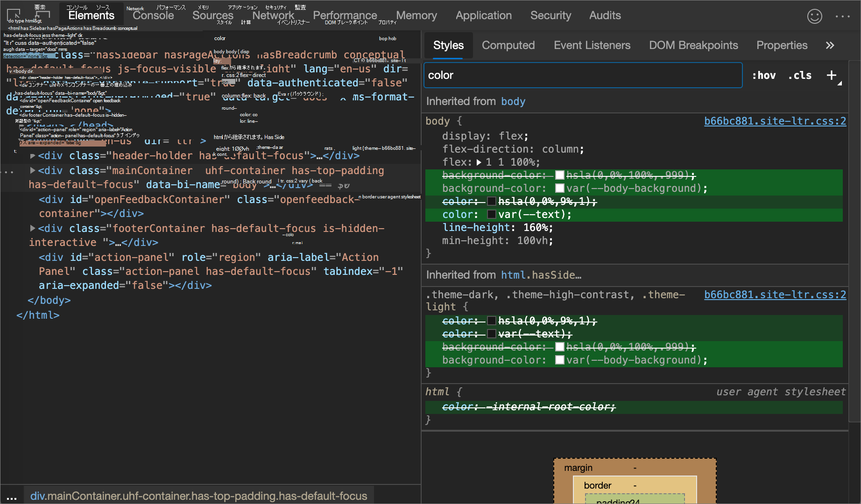This screenshot has height=504, width=861.
Task: Click the New Style Rule plus icon
Action: click(832, 75)
